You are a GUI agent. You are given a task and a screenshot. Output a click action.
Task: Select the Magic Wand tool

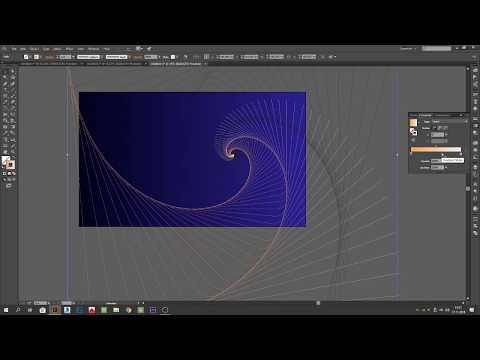(x=5, y=77)
